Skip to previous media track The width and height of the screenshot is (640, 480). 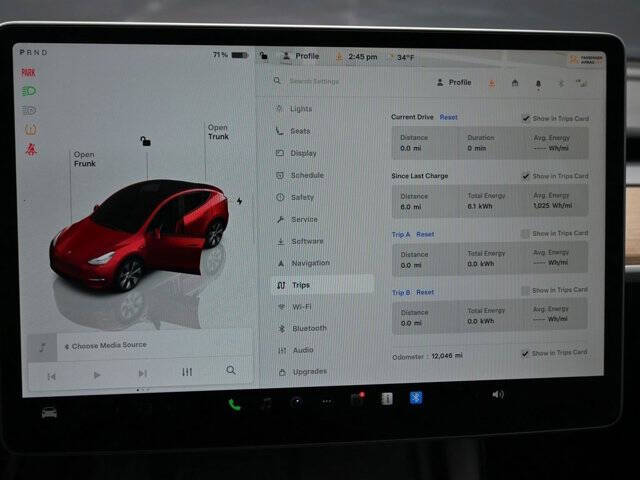point(51,376)
